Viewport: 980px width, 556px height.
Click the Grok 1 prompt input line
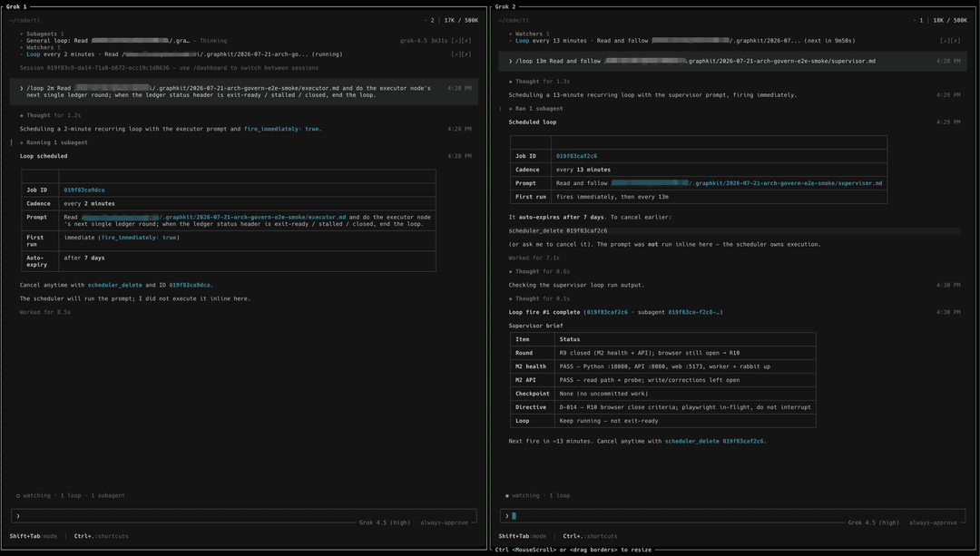(x=244, y=516)
